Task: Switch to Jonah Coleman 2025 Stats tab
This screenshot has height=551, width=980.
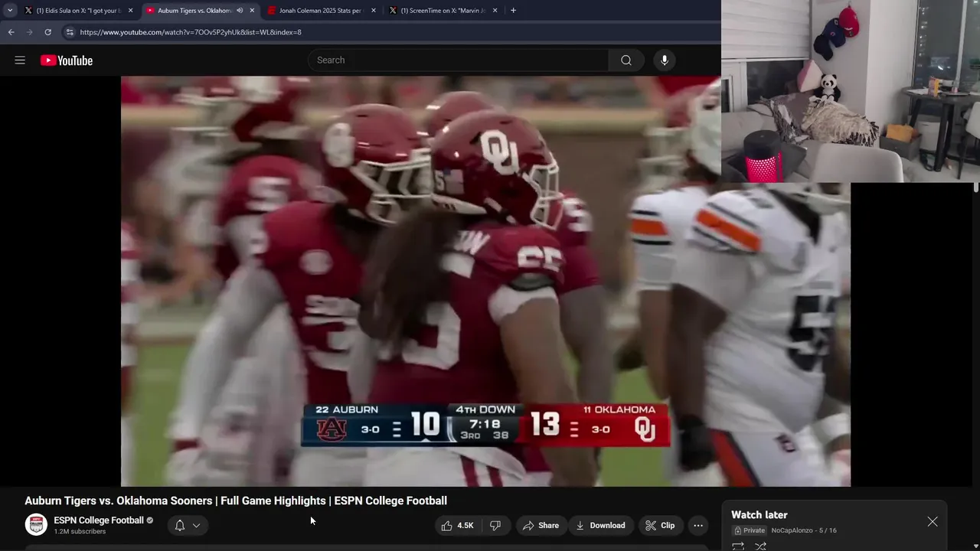Action: click(322, 11)
